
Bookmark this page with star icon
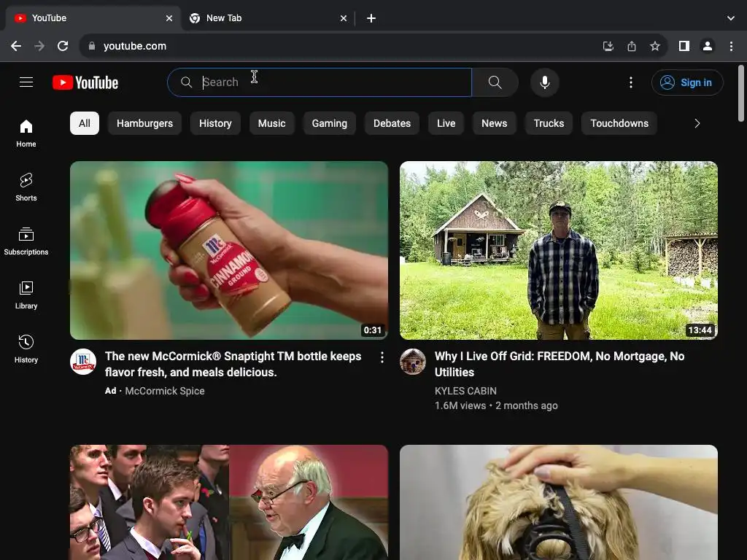click(x=655, y=46)
